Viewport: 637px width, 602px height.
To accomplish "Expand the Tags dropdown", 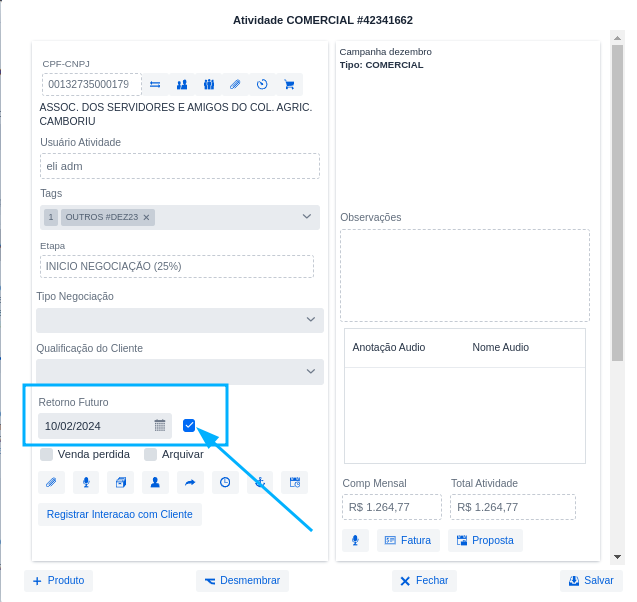I will pyautogui.click(x=307, y=217).
